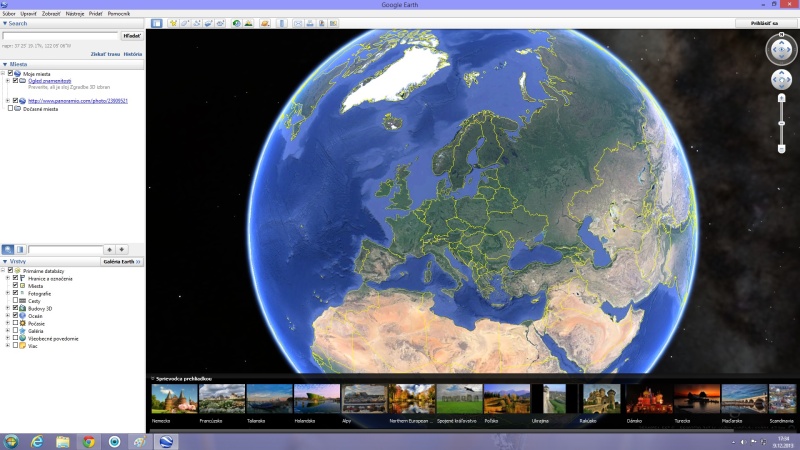Toggle the Hranice a označenia layer checkbox

tap(15, 278)
